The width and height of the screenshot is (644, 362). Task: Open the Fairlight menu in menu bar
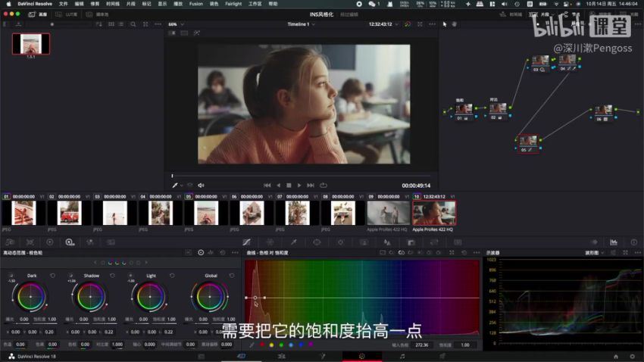tap(233, 4)
